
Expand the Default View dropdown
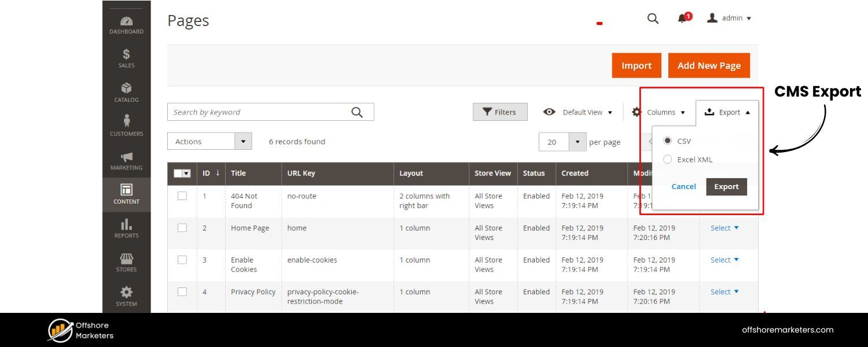(x=586, y=112)
